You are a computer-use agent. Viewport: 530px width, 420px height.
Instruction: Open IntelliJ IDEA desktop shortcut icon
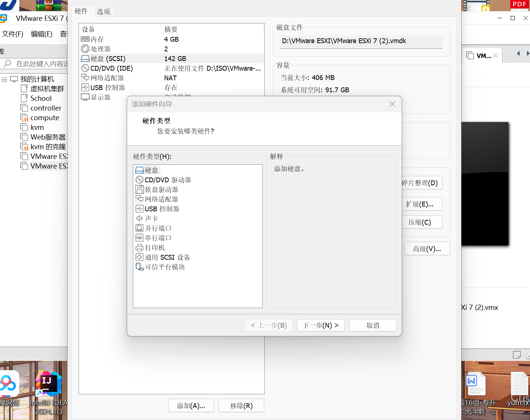click(49, 383)
